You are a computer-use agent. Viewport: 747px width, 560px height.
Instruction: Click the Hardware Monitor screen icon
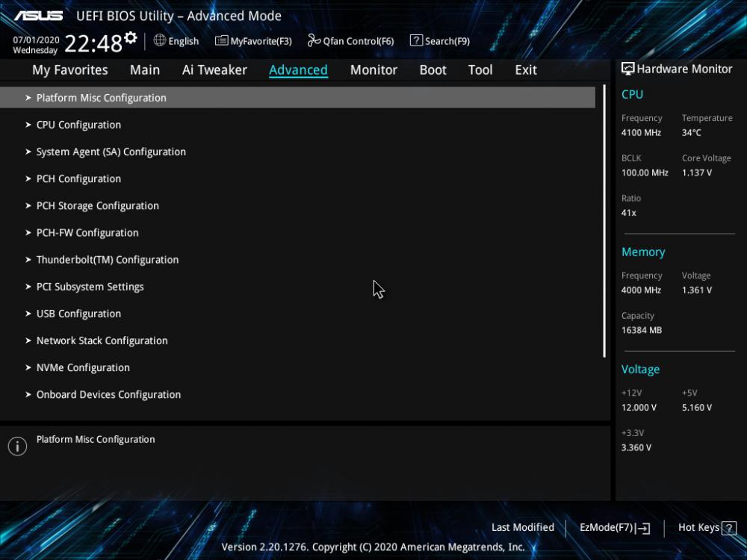(x=628, y=69)
